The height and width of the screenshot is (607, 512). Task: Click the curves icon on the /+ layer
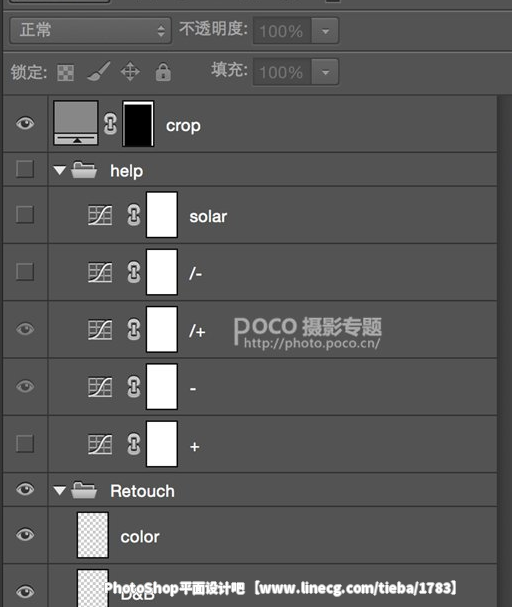tap(100, 329)
